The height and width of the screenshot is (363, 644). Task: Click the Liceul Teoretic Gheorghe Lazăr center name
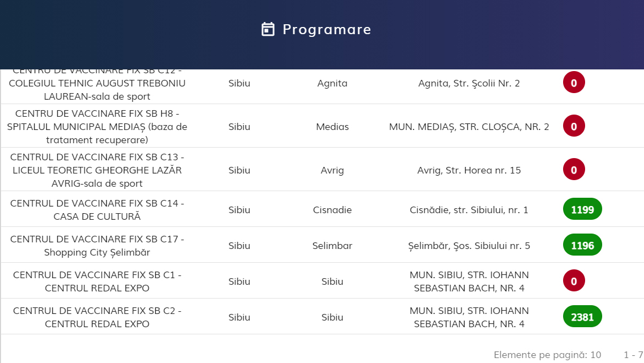coord(97,170)
